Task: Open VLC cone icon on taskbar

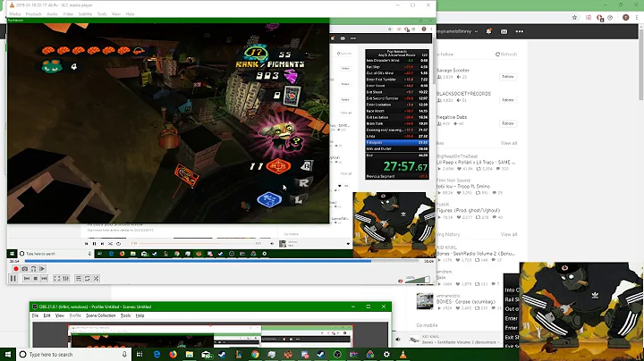Action: (x=402, y=354)
